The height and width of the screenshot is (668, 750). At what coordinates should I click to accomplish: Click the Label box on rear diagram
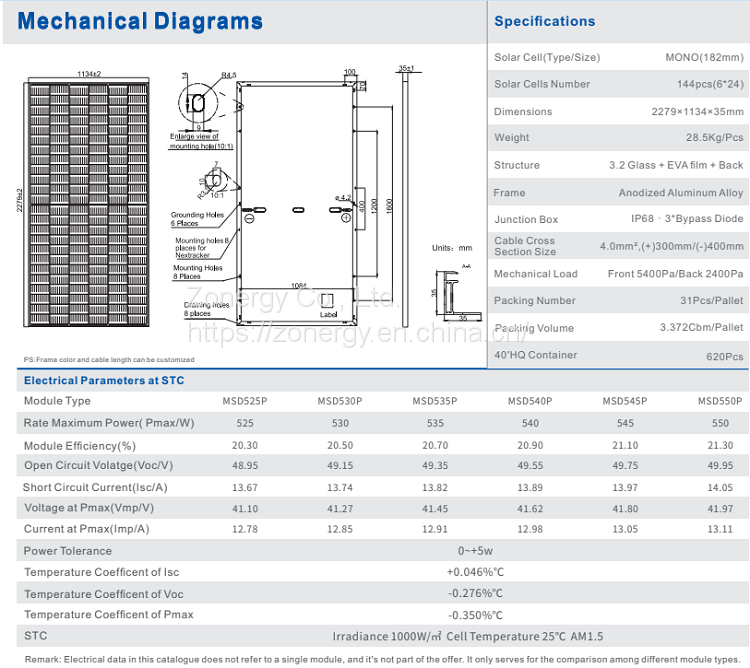(329, 313)
